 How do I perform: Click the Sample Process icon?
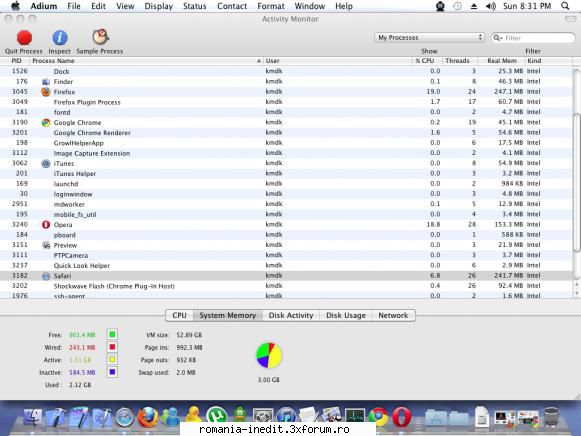coord(100,37)
